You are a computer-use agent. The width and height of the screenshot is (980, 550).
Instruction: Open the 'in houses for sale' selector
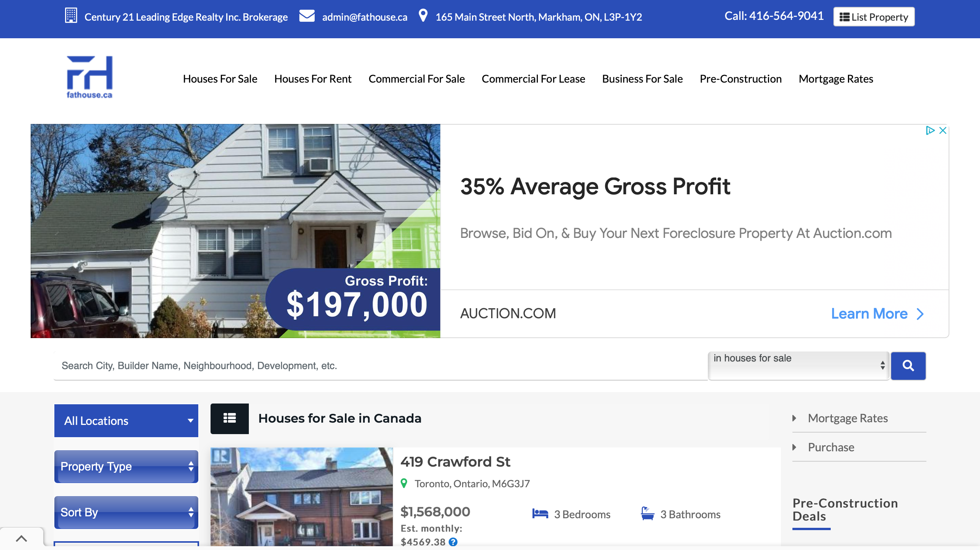pos(799,366)
